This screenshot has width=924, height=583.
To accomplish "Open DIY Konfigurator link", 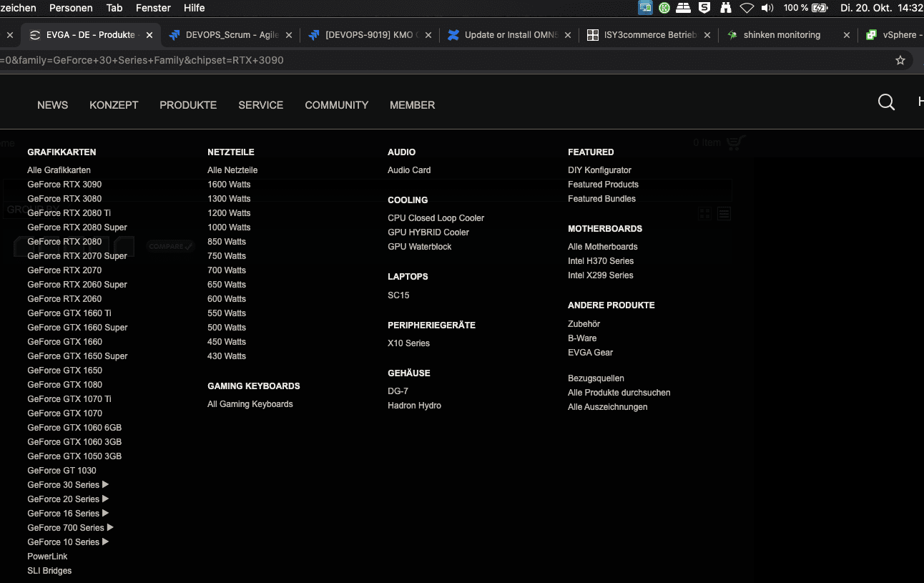I will pos(600,170).
